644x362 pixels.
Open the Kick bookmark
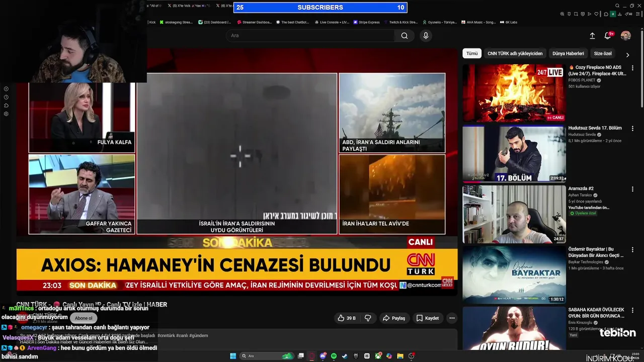point(152,22)
